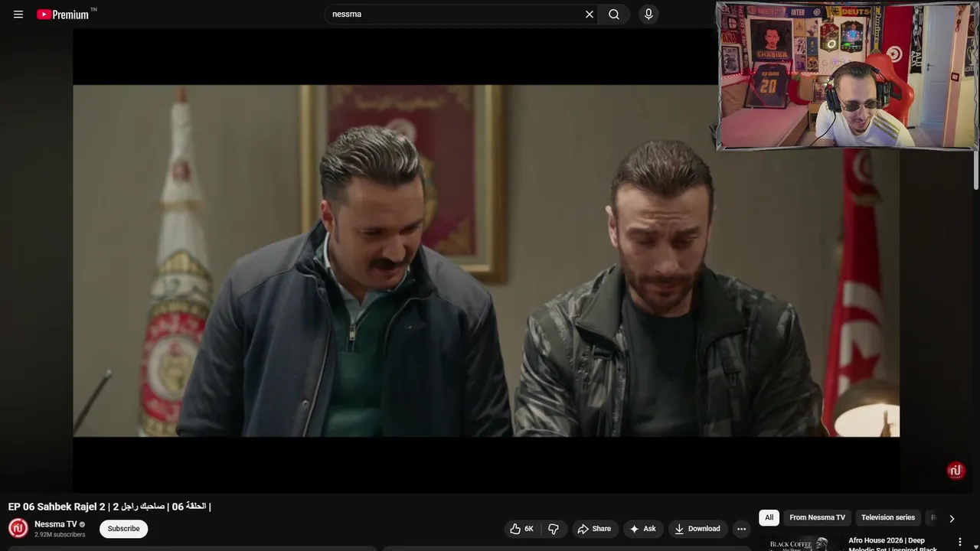Open the hamburger guide menu
This screenshot has height=551, width=980.
(18, 15)
